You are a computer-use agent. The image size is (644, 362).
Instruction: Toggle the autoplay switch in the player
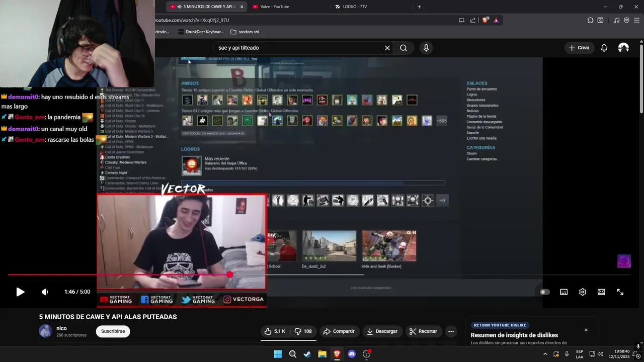pyautogui.click(x=545, y=292)
